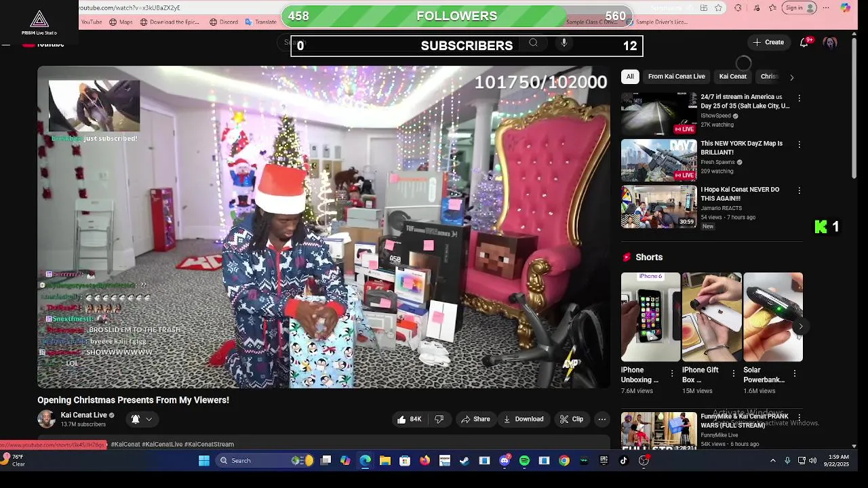Open the Maps bookmark
Screen dimensions: 868x488
pos(121,22)
